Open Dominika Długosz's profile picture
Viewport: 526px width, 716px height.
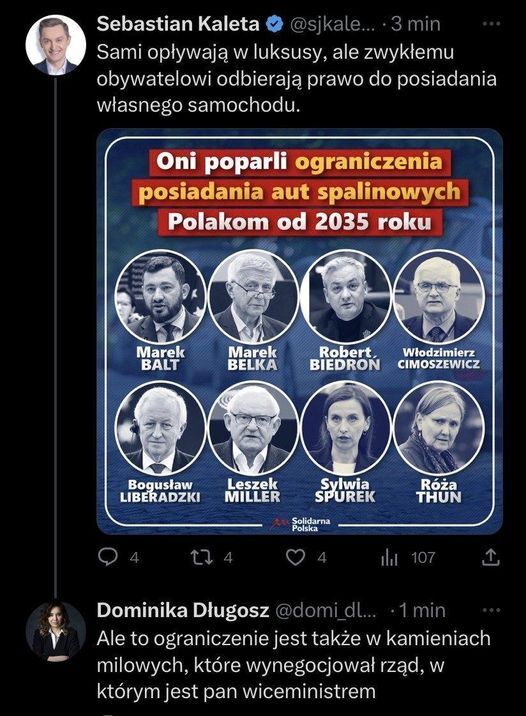tap(56, 631)
